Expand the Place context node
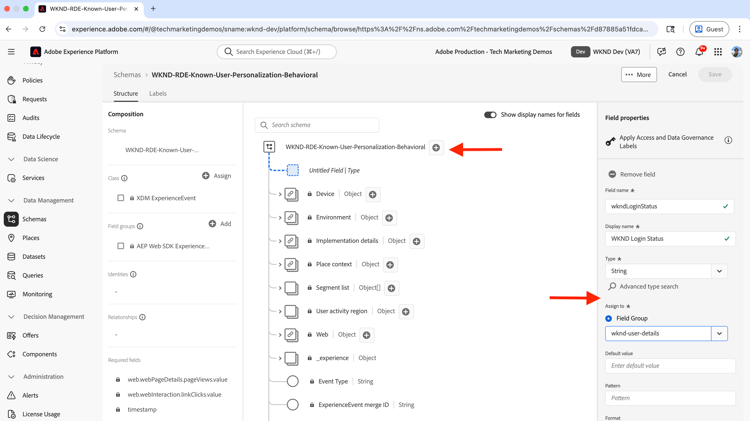The width and height of the screenshot is (750, 421). tap(280, 265)
